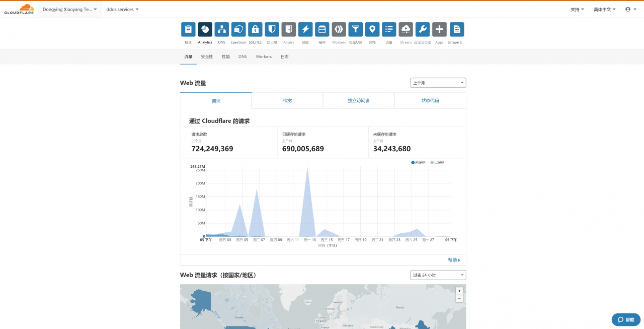
Task: Open the 支持 support dropdown
Action: [578, 9]
